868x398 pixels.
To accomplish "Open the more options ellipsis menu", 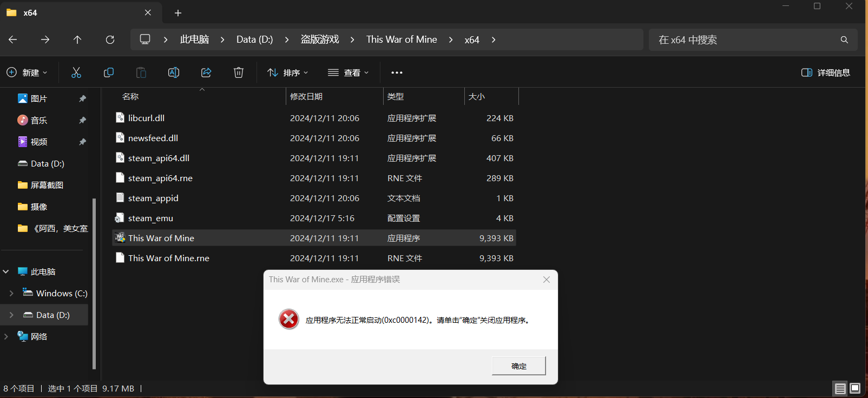I will click(x=397, y=72).
